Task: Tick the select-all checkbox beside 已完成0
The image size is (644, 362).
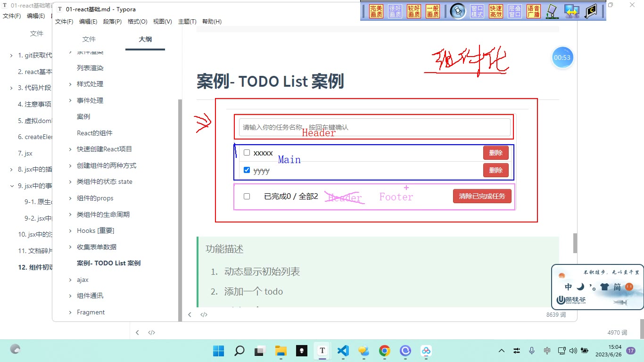Action: 247,196
